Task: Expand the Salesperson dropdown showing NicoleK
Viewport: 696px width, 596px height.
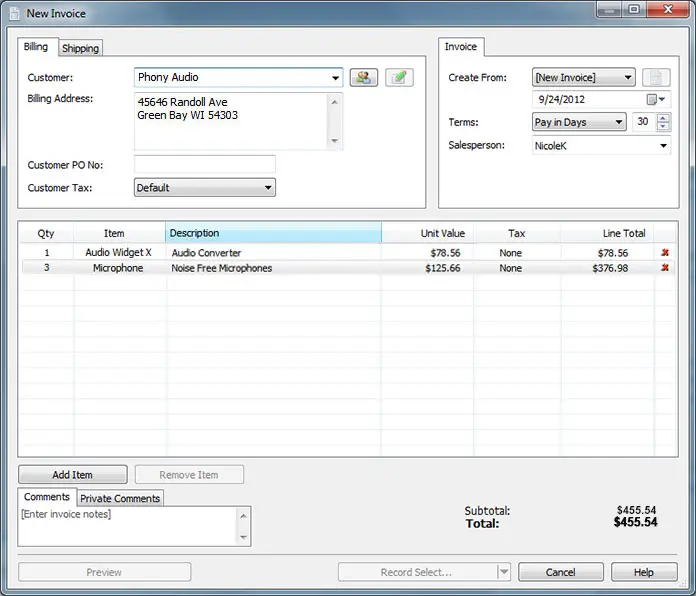Action: 663,146
